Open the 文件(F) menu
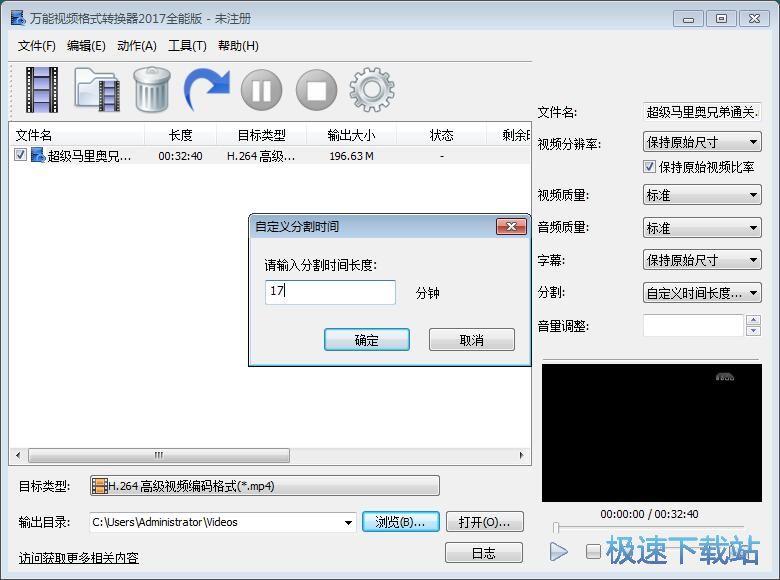 click(x=36, y=46)
